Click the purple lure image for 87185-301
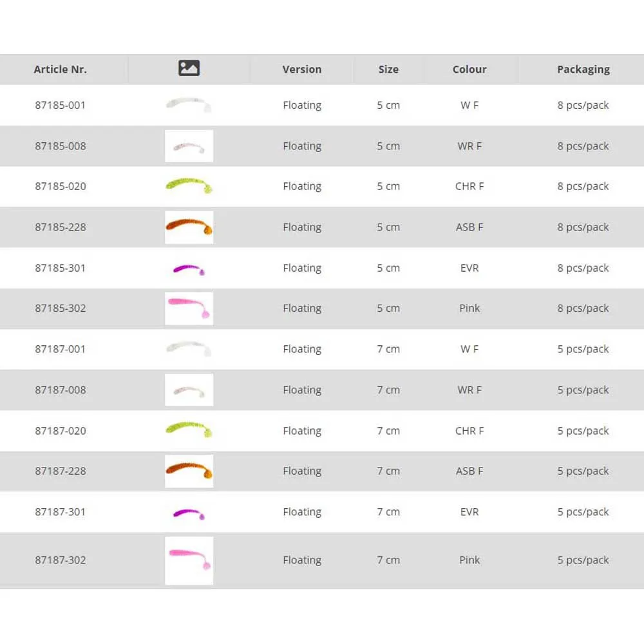644x644 pixels. (189, 269)
